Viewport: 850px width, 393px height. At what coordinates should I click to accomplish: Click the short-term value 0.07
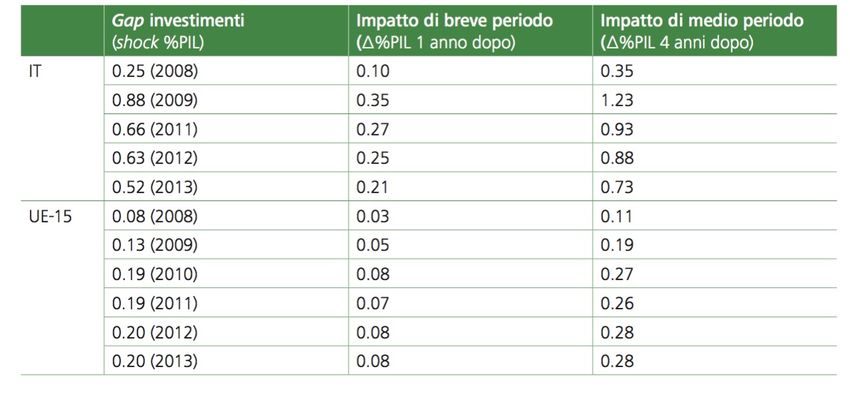tap(372, 303)
